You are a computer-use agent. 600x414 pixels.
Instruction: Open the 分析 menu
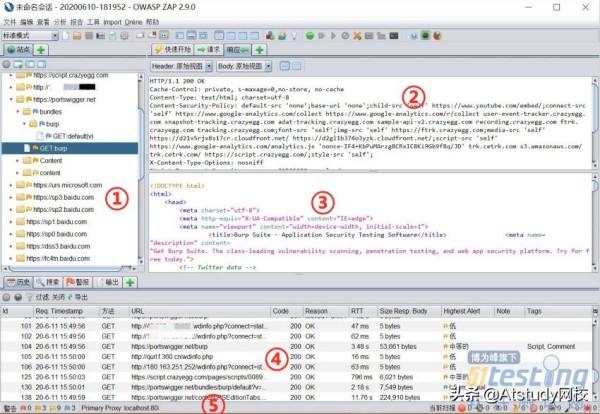tap(60, 22)
